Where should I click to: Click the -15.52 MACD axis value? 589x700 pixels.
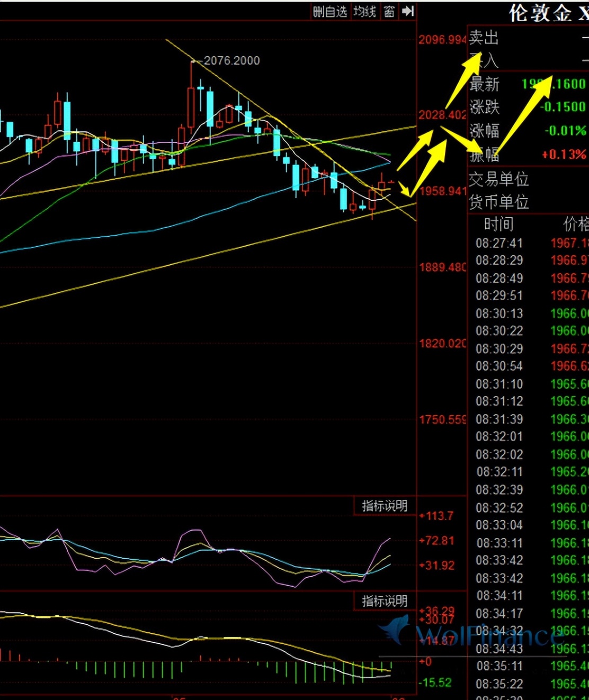tap(435, 683)
